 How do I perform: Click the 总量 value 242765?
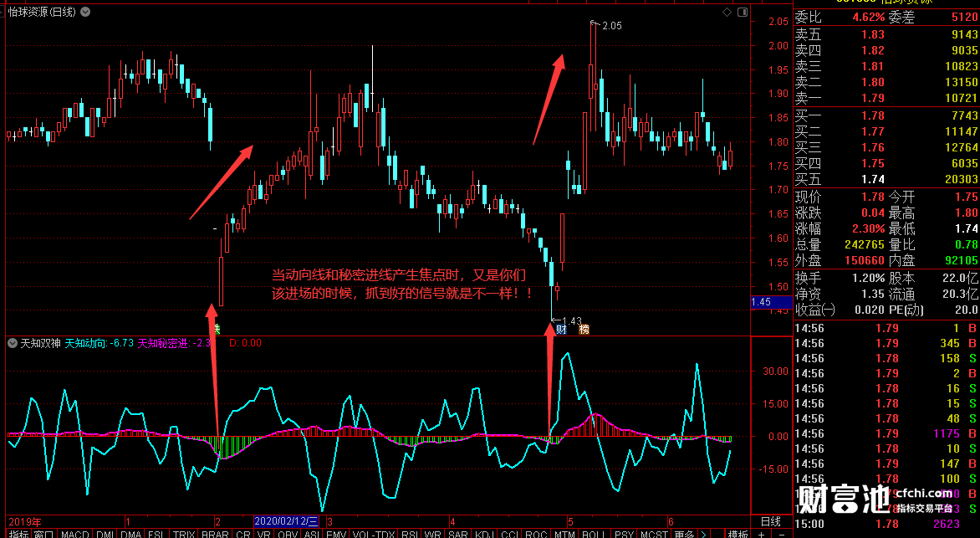pos(865,244)
